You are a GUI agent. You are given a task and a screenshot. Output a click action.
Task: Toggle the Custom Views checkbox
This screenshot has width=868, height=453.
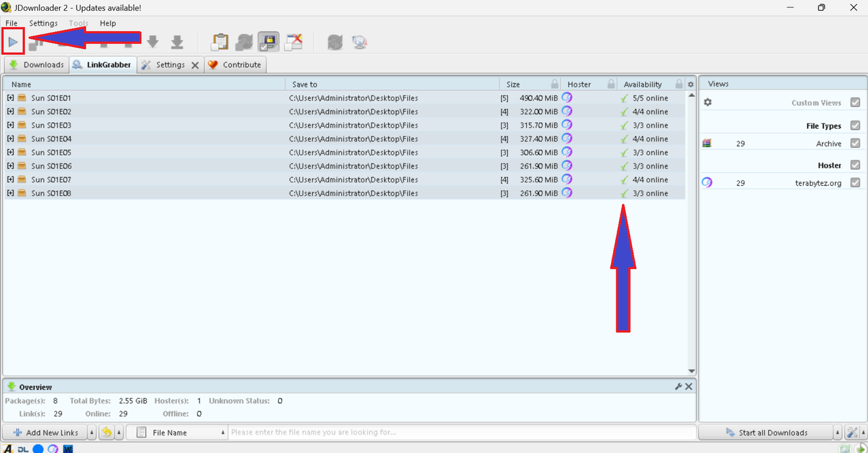click(x=855, y=102)
